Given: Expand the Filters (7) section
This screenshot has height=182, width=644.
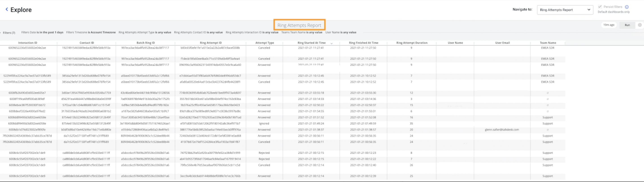Looking at the screenshot, I should (9, 33).
